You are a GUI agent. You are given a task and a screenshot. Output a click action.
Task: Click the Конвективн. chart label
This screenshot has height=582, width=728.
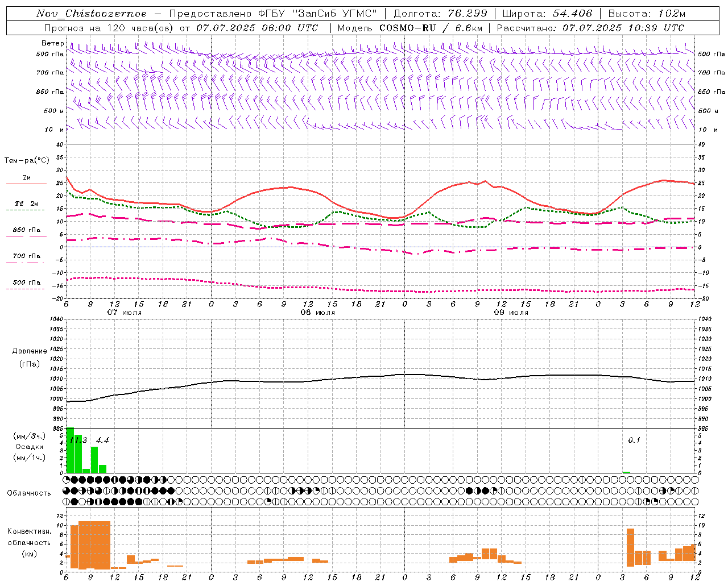point(29,531)
